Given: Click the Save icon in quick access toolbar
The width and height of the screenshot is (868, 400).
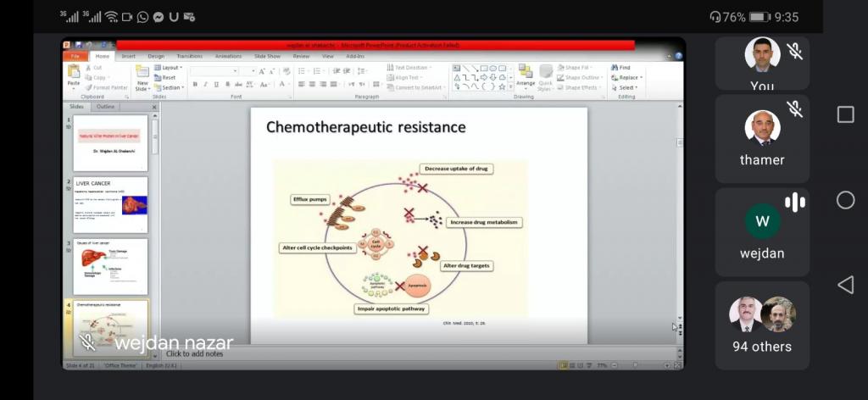Looking at the screenshot, I should 78,45.
